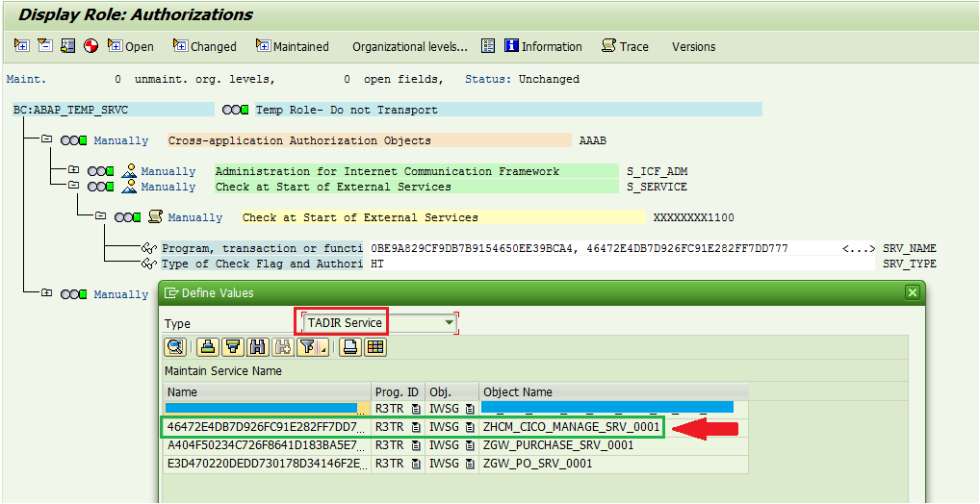Click the collapse all nodes toolbar icon

coord(44,46)
